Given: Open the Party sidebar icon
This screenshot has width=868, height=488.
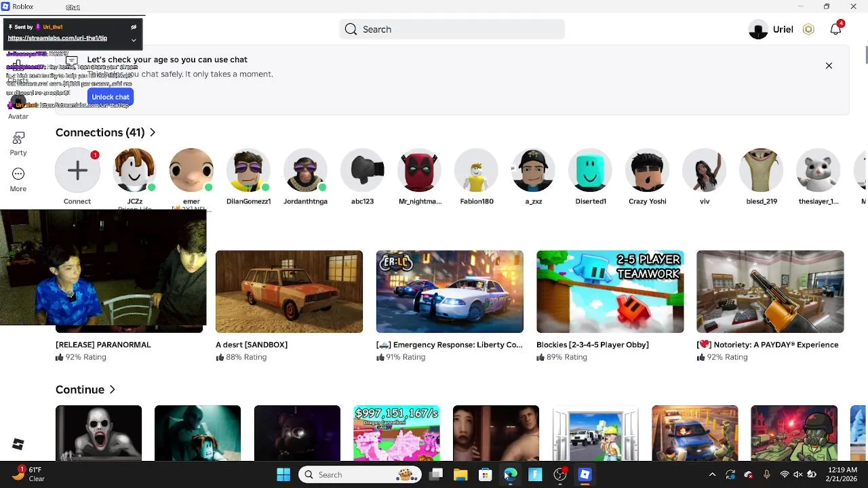Looking at the screenshot, I should (18, 138).
